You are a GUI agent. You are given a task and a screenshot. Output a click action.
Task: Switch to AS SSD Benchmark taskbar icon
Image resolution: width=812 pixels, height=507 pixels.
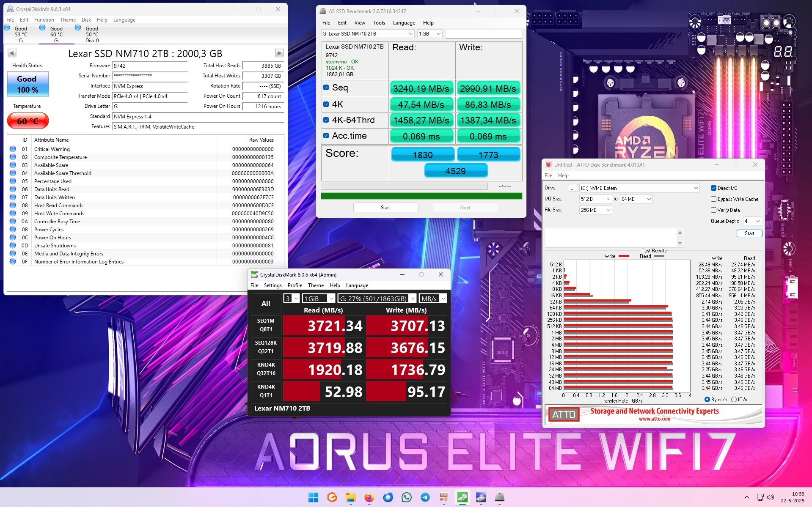coord(500,498)
